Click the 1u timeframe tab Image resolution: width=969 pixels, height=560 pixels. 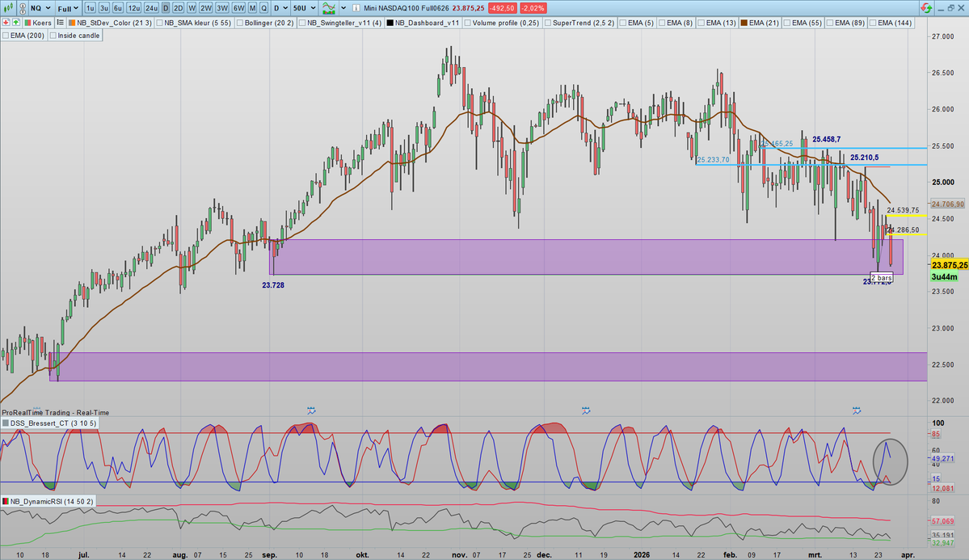(x=90, y=7)
